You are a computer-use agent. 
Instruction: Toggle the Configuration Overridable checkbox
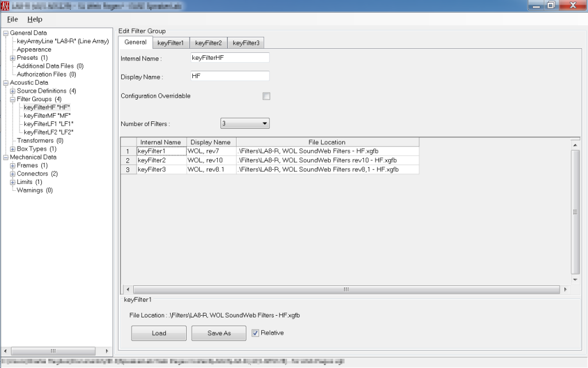point(266,96)
